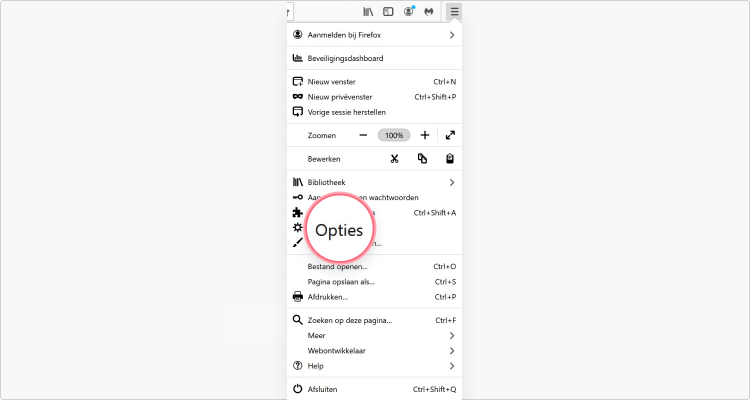750x400 pixels.
Task: Click the paintbrush customize icon
Action: point(298,243)
